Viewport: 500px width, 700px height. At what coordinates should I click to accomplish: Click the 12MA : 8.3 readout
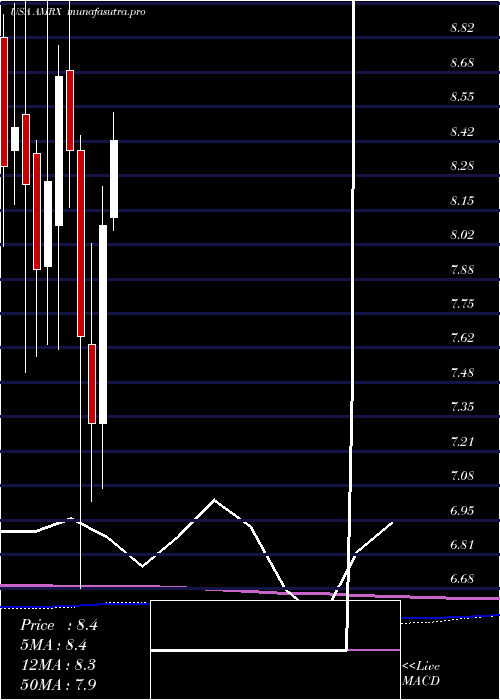click(x=58, y=664)
